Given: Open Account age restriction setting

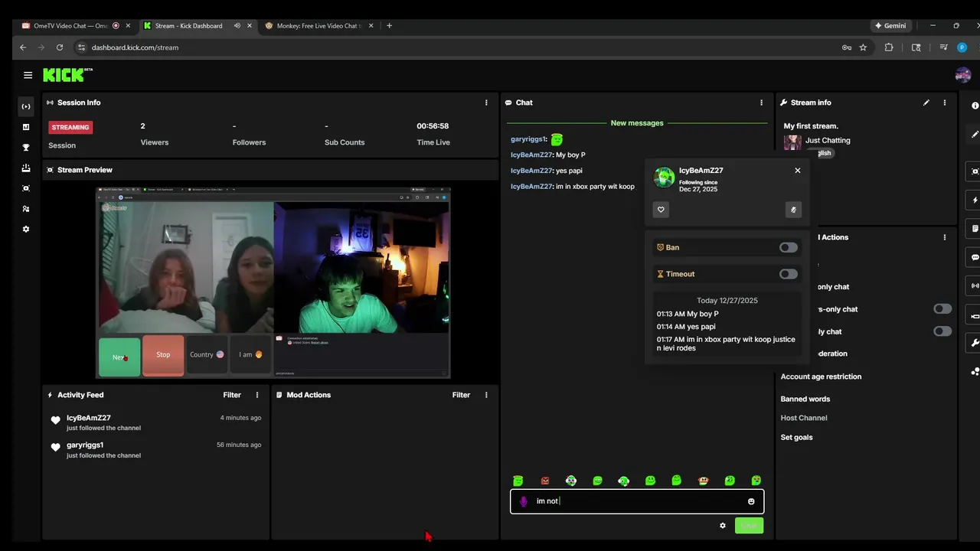Looking at the screenshot, I should 821,377.
